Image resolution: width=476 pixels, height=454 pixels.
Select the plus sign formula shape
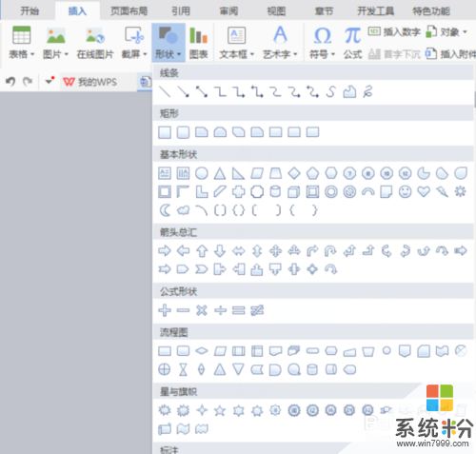(165, 310)
